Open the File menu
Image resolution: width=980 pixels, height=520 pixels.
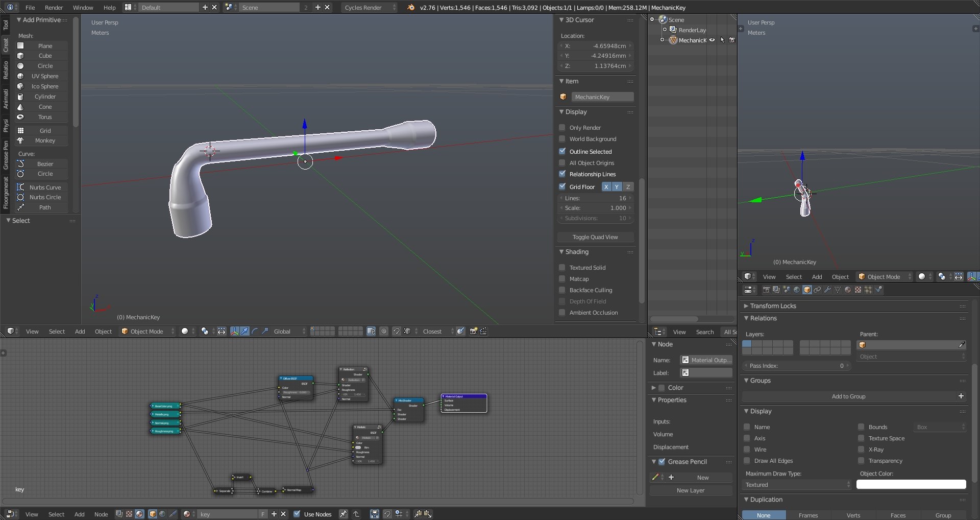[x=30, y=8]
